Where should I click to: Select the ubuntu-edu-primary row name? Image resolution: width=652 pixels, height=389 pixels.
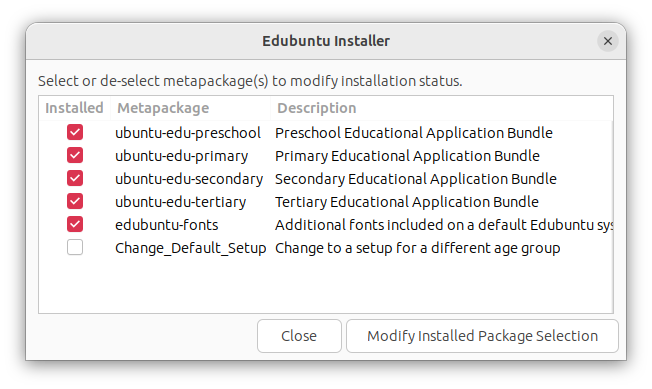(182, 156)
